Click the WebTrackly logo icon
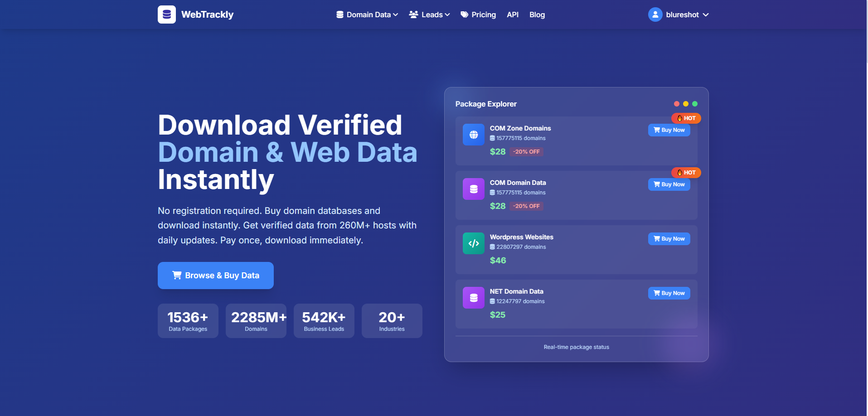 click(x=166, y=14)
